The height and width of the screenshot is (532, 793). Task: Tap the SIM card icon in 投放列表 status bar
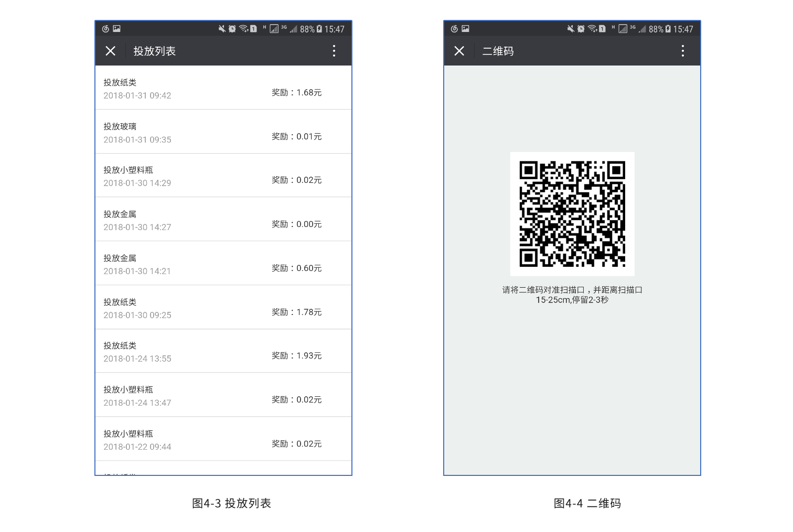(253, 29)
